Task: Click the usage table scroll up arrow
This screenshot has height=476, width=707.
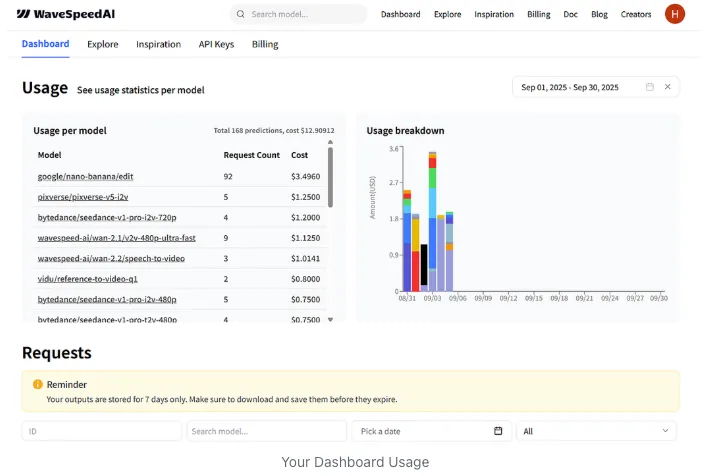Action: pos(331,142)
